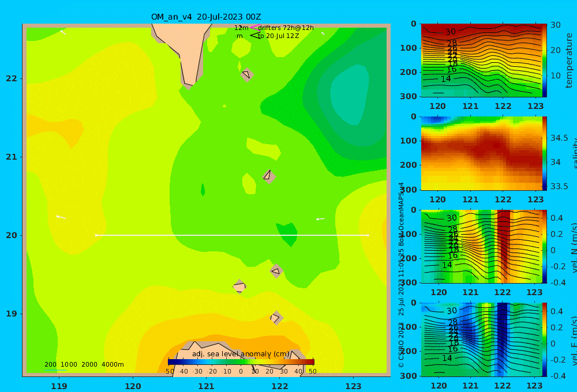Click the dark red northward jet in the vel. N panel
577x392 pixels.
tap(504, 246)
